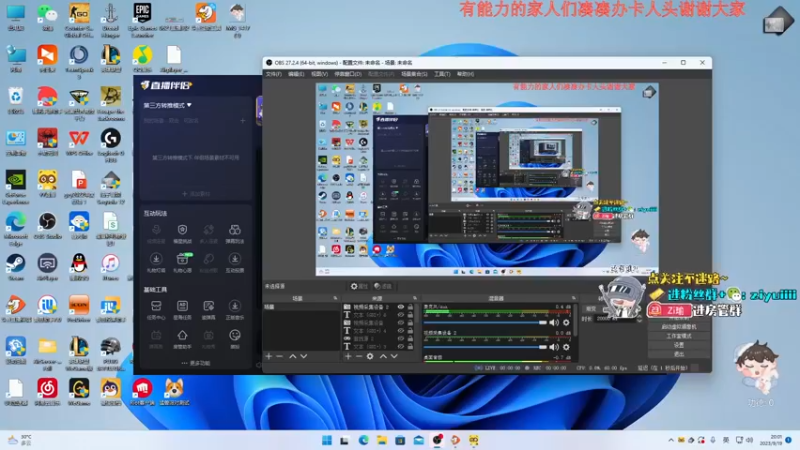The width and height of the screenshot is (800, 450).
Task: Open 编辑(E) menu in OBS
Action: [x=296, y=74]
